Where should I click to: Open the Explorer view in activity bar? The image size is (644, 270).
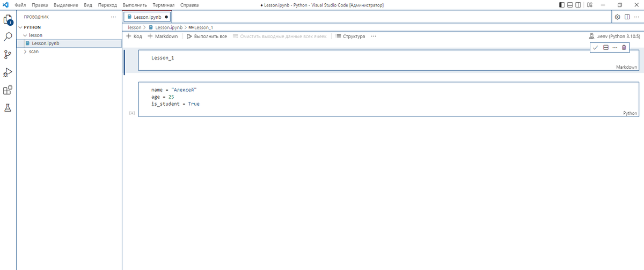[8, 20]
